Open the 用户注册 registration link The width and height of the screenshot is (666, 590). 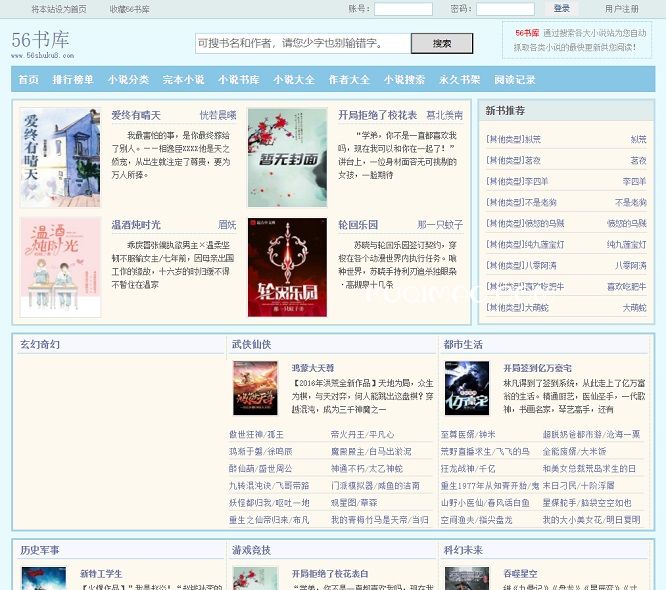pyautogui.click(x=622, y=9)
